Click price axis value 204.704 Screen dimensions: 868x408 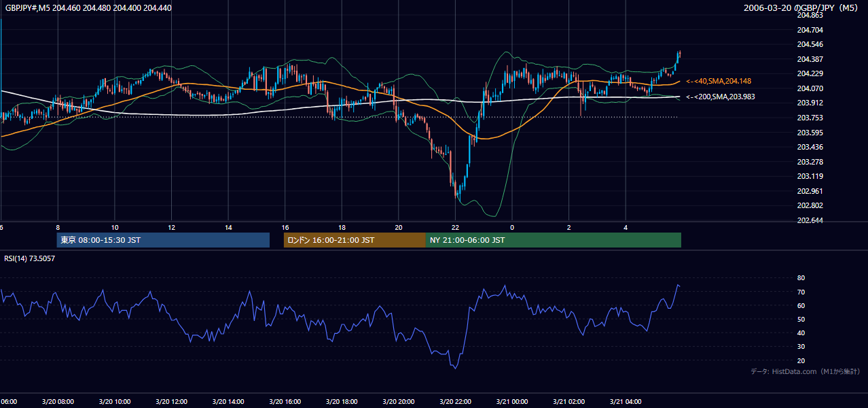pyautogui.click(x=809, y=30)
